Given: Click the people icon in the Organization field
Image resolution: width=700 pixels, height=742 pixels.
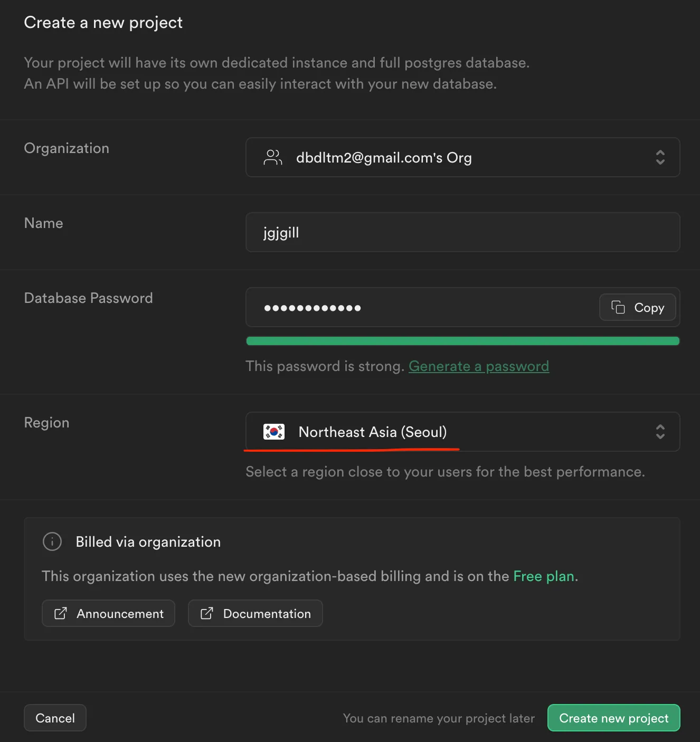Looking at the screenshot, I should [x=272, y=157].
